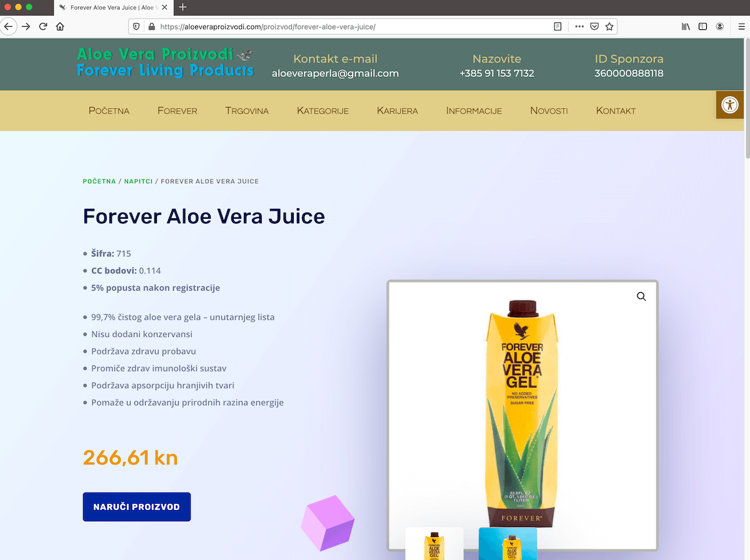
Task: Open a new browser tab
Action: pos(182,7)
